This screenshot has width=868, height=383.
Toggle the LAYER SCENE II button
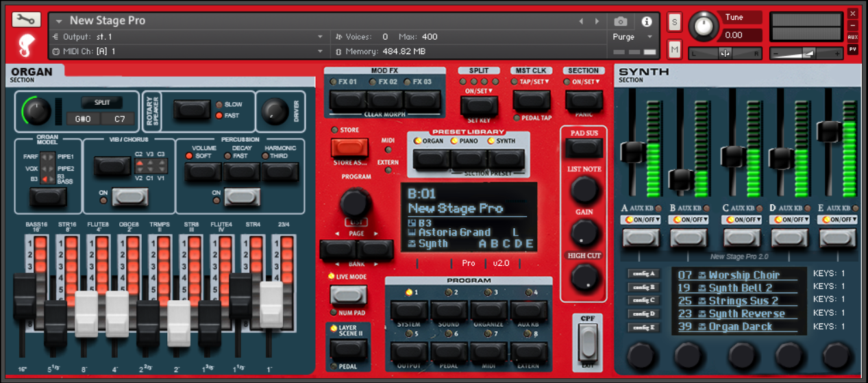(348, 349)
